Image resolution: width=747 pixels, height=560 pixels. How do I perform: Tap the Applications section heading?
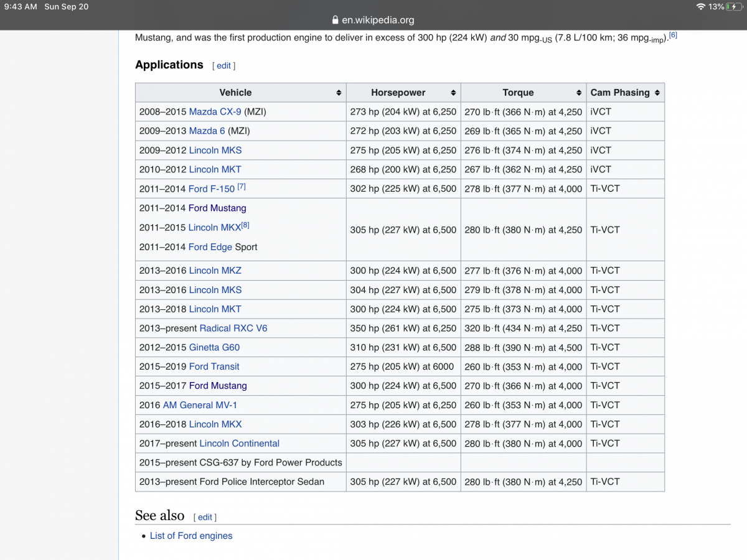(x=169, y=65)
